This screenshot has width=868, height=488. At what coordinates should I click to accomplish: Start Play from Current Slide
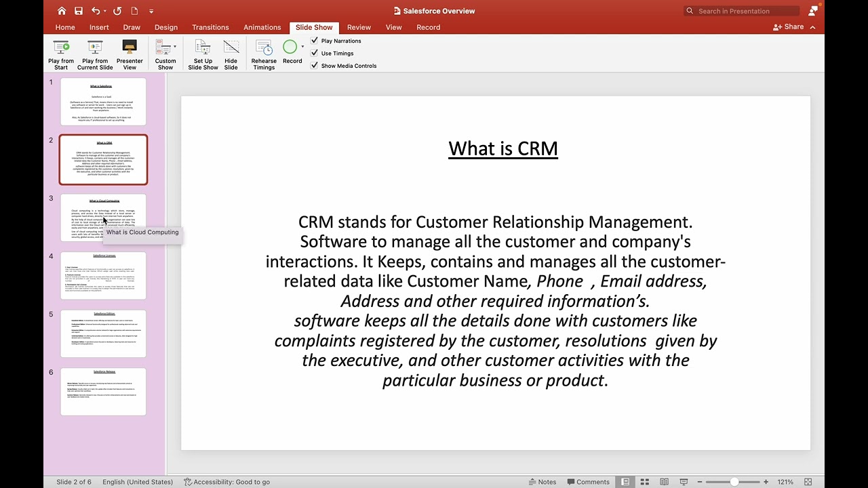click(x=95, y=55)
